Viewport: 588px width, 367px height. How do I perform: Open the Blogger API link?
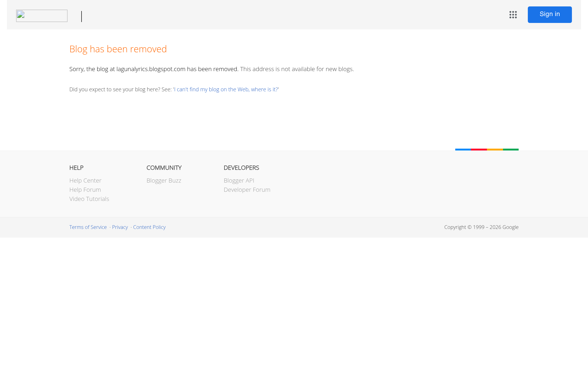point(239,180)
